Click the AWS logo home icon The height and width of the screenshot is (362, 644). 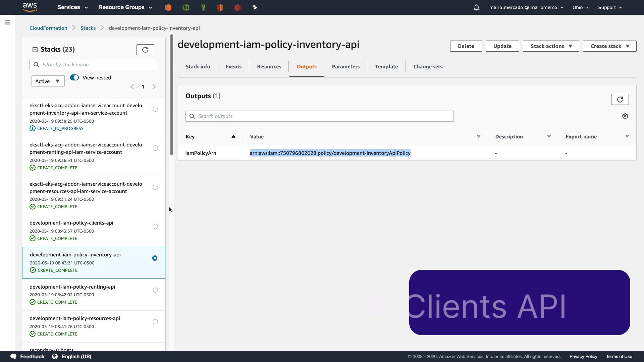point(30,7)
